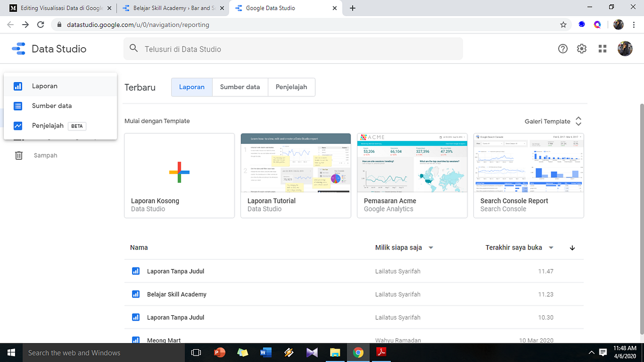Open Word from the taskbar

pyautogui.click(x=266, y=352)
